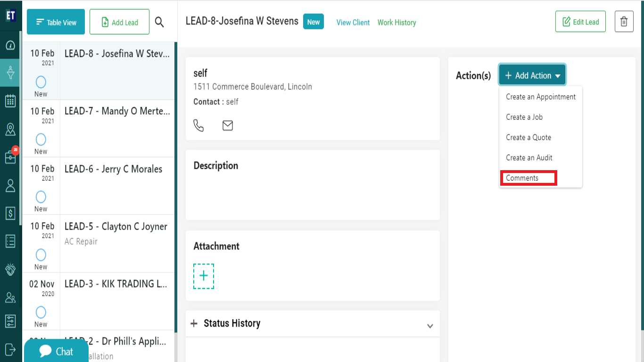
Task: Toggle status circle for LEAD-7 row
Action: (x=41, y=140)
